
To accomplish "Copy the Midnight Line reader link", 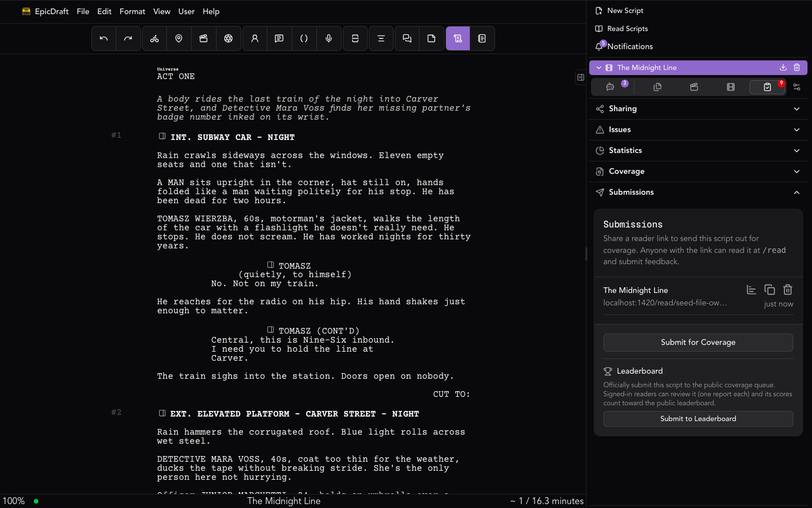I will point(770,290).
